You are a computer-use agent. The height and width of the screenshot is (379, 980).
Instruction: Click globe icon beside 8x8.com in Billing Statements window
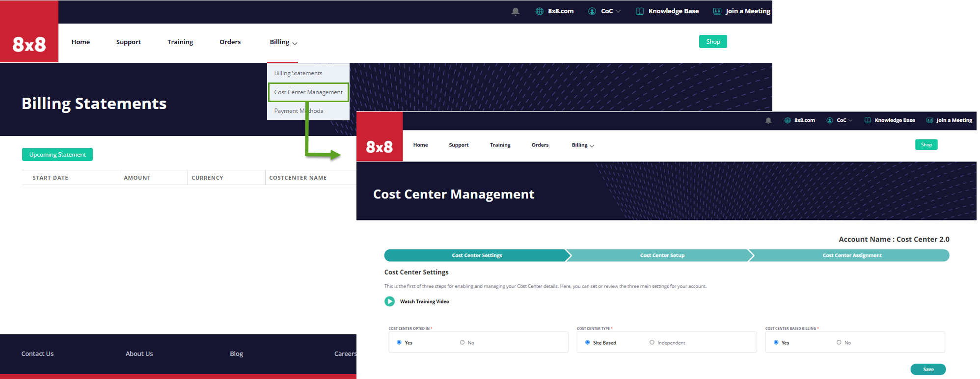(x=540, y=11)
